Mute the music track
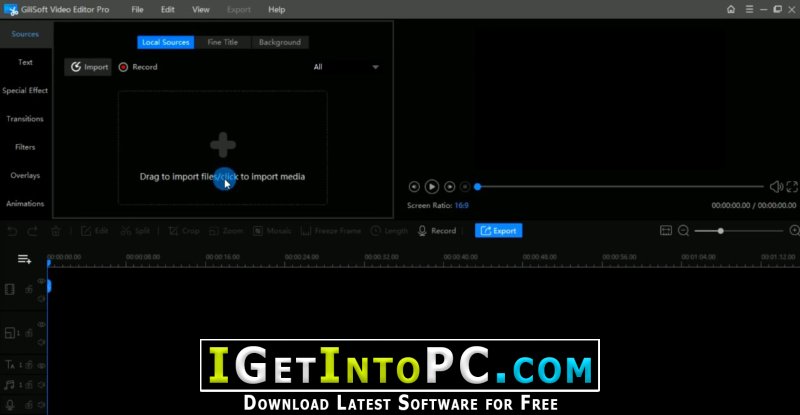The width and height of the screenshot is (800, 415). tap(41, 385)
